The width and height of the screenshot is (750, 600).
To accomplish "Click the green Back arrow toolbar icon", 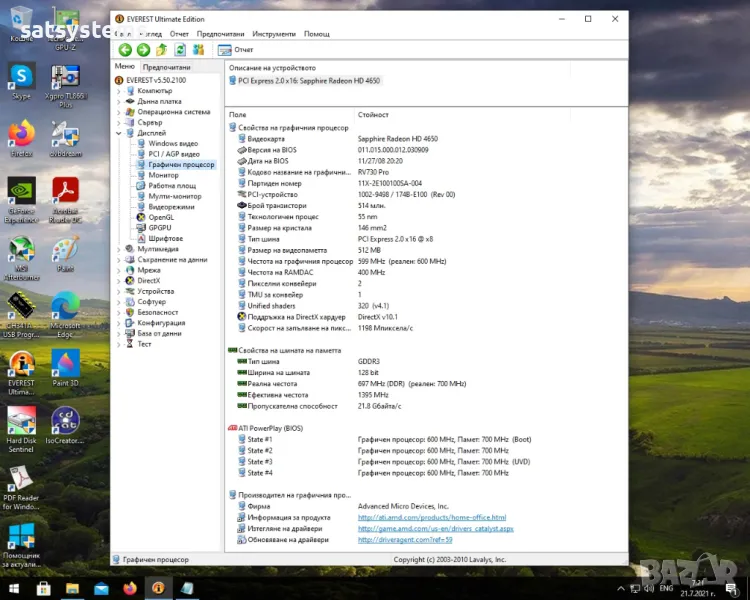I will pyautogui.click(x=125, y=50).
